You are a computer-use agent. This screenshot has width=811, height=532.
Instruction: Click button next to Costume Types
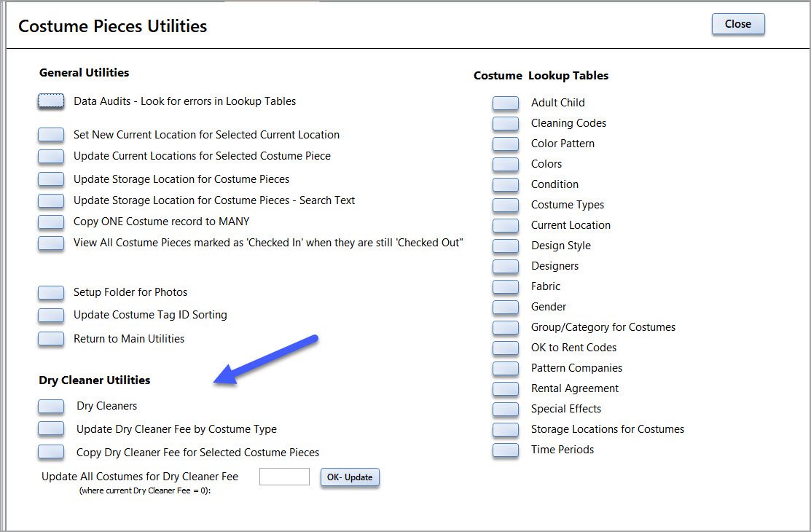(x=505, y=205)
